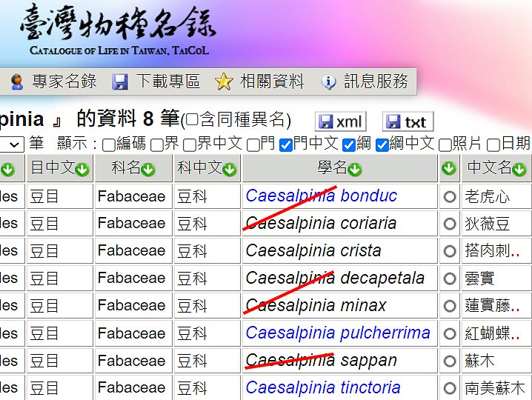Click the sort arrow next to 科中文 header
This screenshot has width=532, height=400.
pos(230,170)
